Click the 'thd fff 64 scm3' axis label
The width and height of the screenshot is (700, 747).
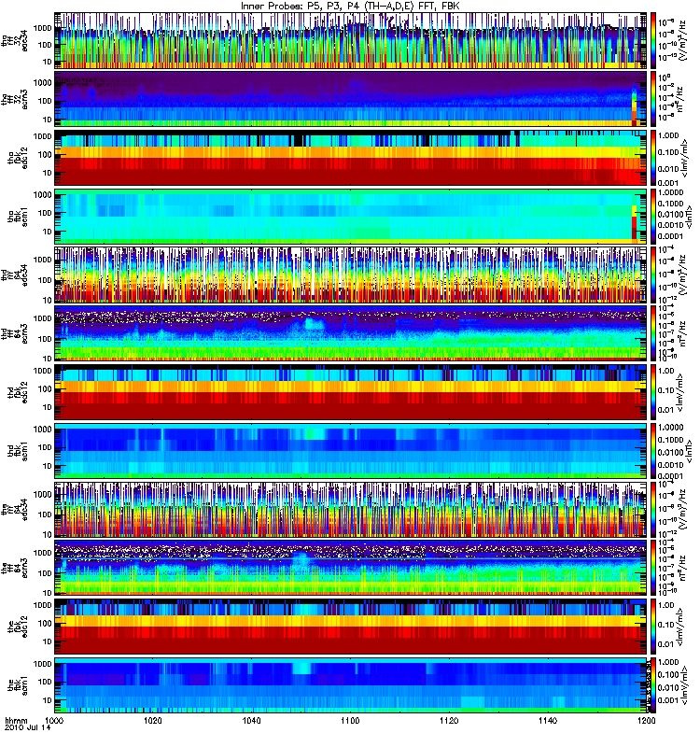(x=14, y=333)
